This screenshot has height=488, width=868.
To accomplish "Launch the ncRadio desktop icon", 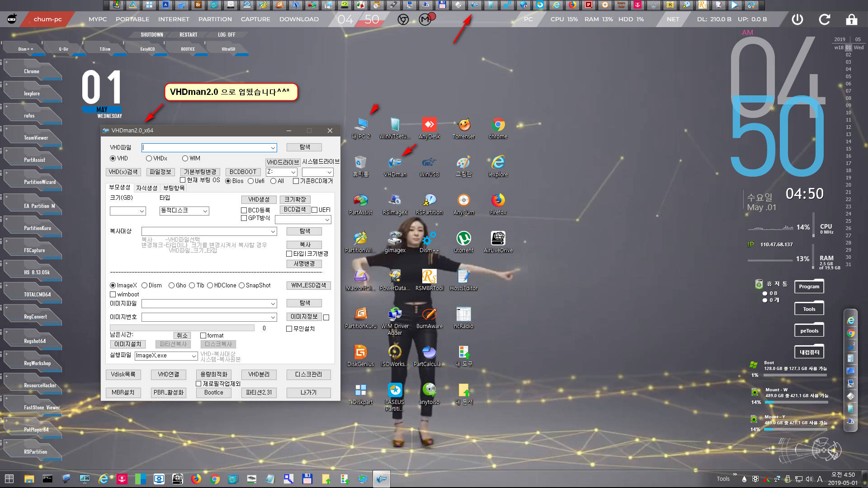I will coord(464,318).
